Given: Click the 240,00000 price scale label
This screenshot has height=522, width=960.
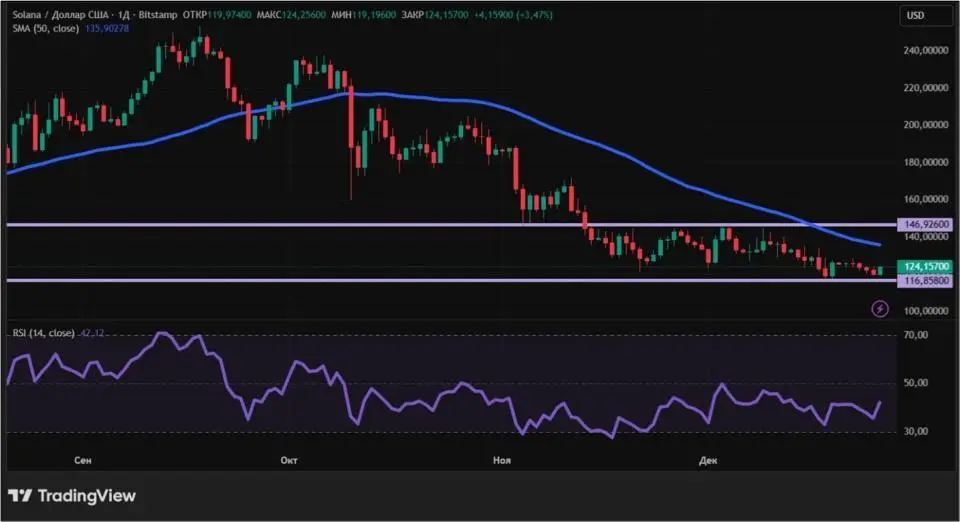Looking at the screenshot, I should point(925,50).
